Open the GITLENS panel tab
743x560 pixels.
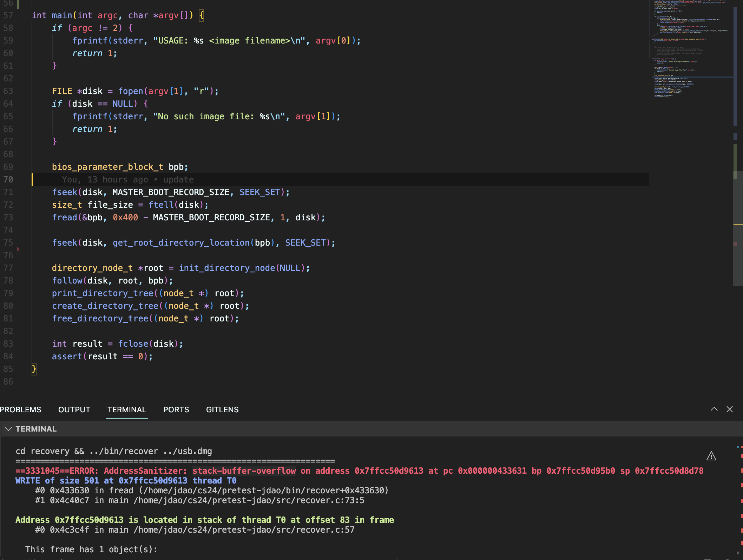(222, 409)
